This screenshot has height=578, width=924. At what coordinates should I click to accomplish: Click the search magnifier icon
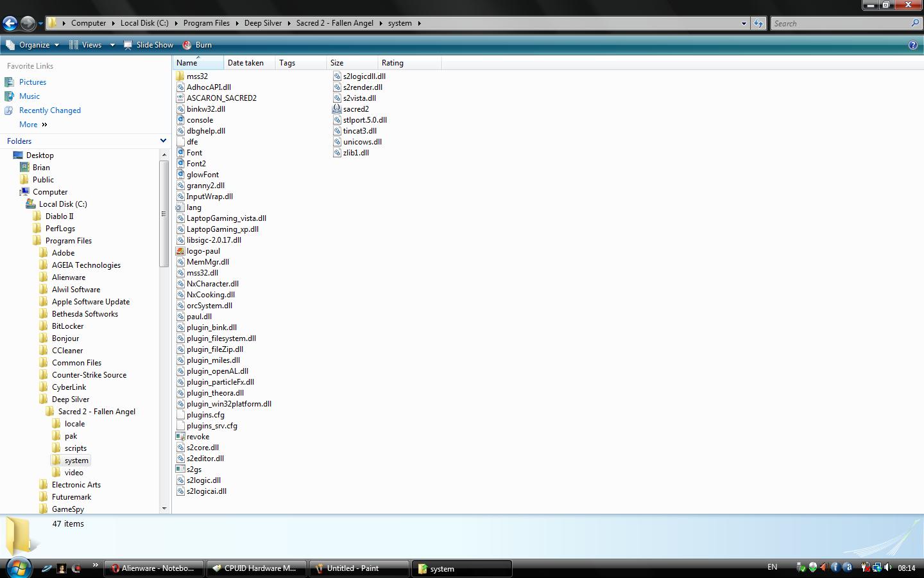915,23
